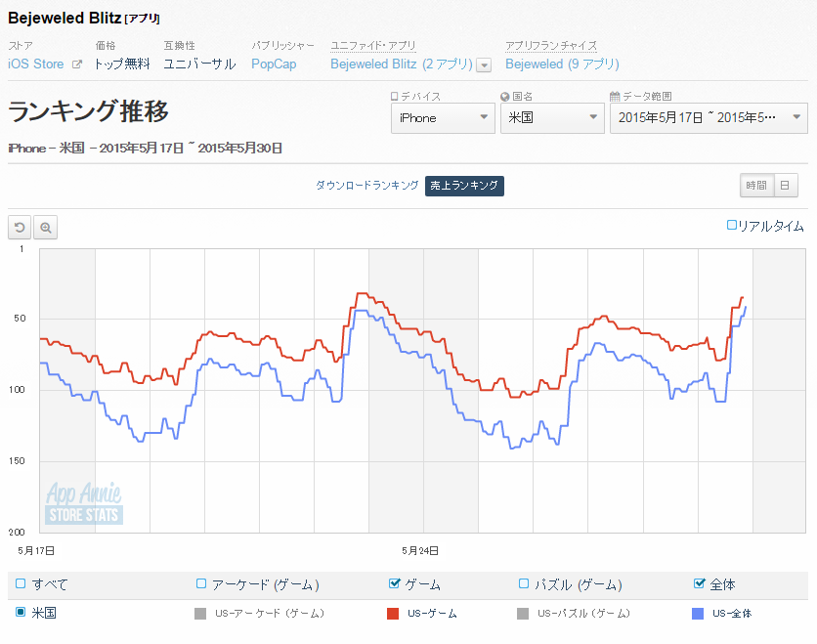Toggle the 米国 country checkbox
This screenshot has height=644, width=817.
[x=21, y=612]
